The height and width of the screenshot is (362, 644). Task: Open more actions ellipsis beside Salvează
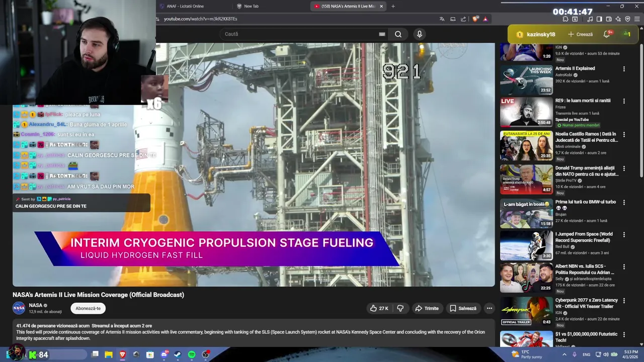click(489, 308)
